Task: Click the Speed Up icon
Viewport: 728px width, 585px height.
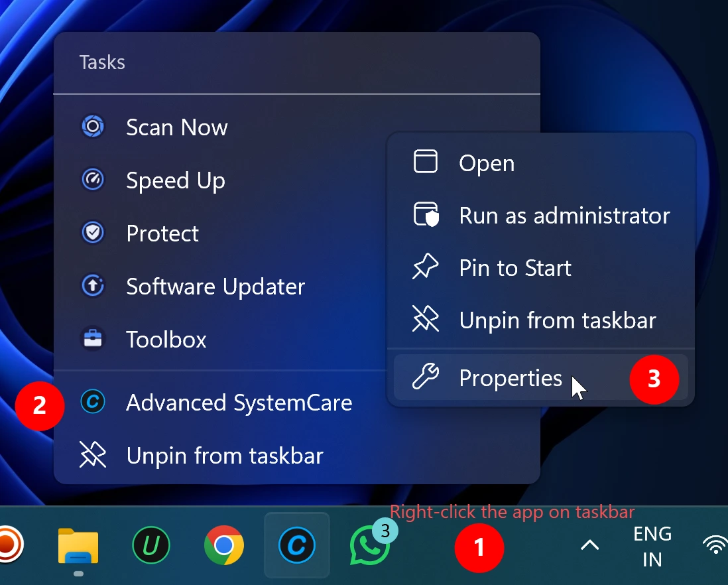Action: pyautogui.click(x=93, y=180)
